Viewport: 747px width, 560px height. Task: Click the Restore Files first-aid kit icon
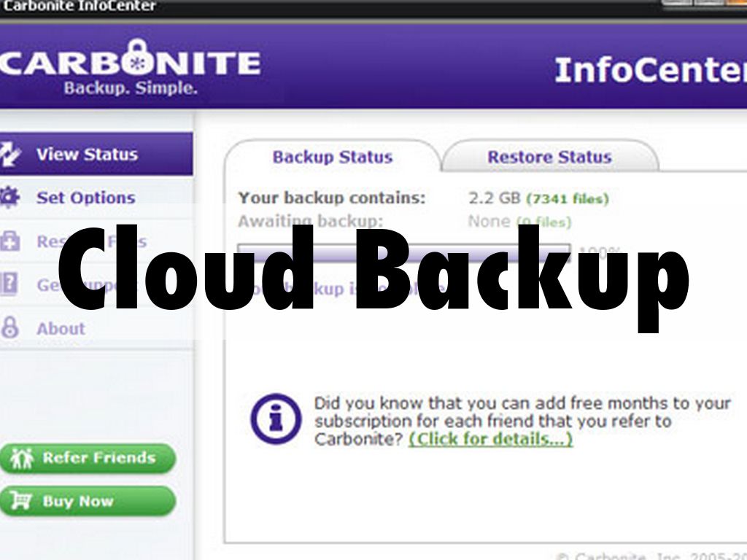point(9,241)
